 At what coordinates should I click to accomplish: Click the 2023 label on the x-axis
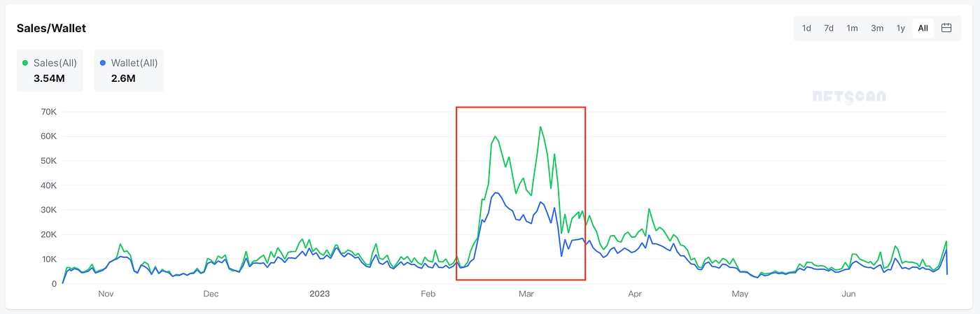(319, 294)
